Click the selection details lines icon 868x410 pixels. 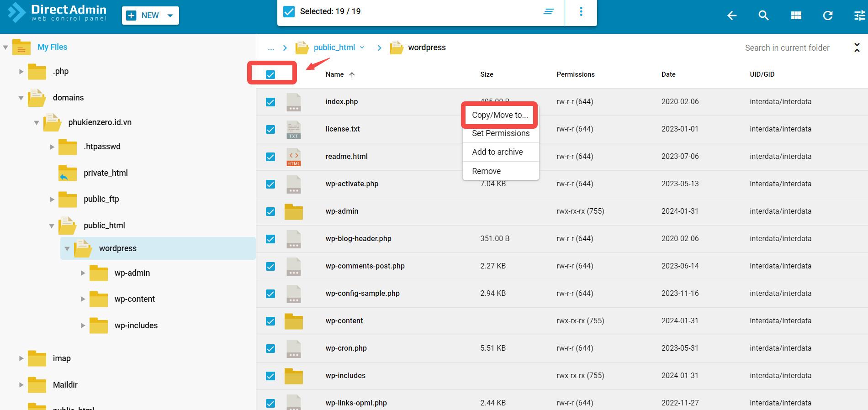549,11
